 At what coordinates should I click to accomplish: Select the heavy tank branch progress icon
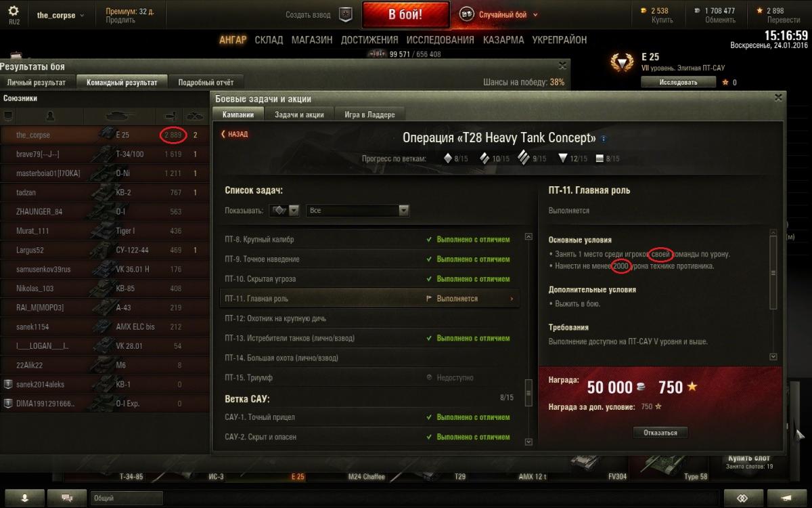tap(524, 158)
